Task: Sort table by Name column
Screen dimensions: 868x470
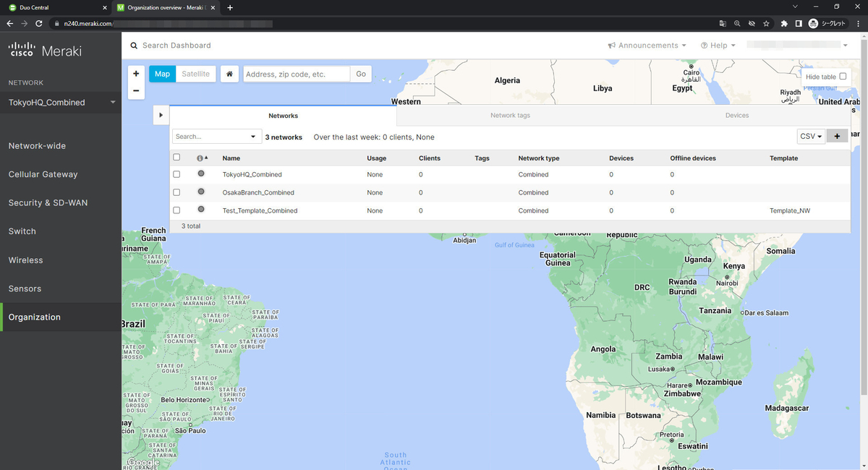Action: (231, 158)
